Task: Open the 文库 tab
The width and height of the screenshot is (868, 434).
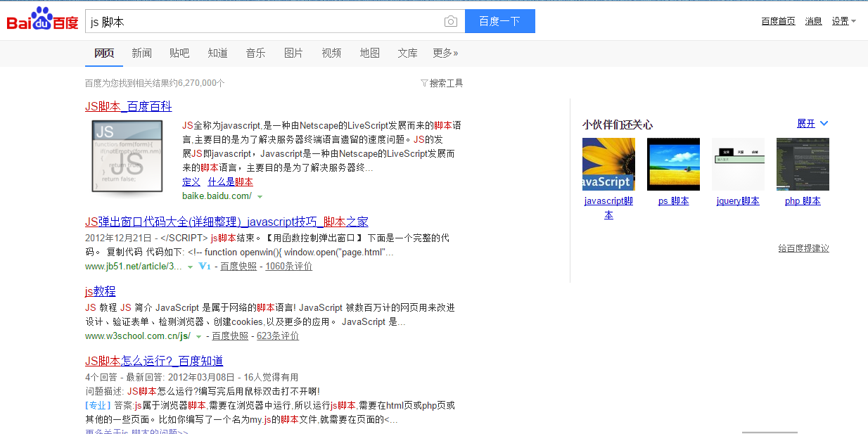Action: click(407, 53)
